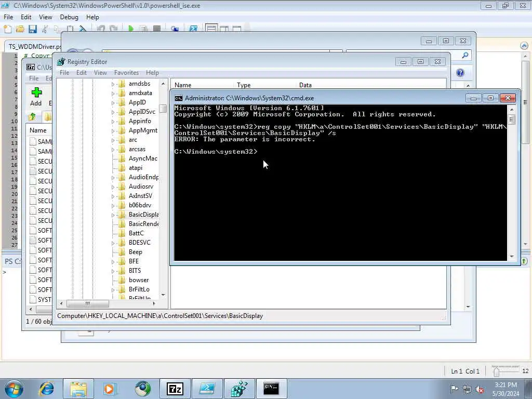Screen dimensions: 532x399
Task: Expand the Audiosrv registry key
Action: (113, 187)
